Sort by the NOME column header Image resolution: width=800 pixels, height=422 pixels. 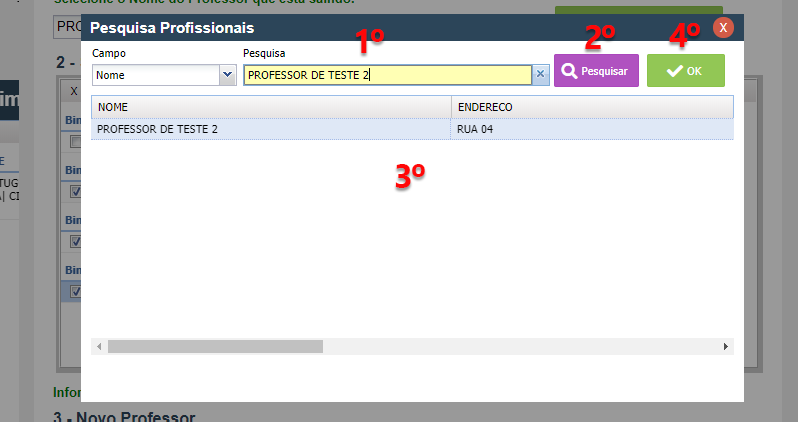(x=271, y=107)
